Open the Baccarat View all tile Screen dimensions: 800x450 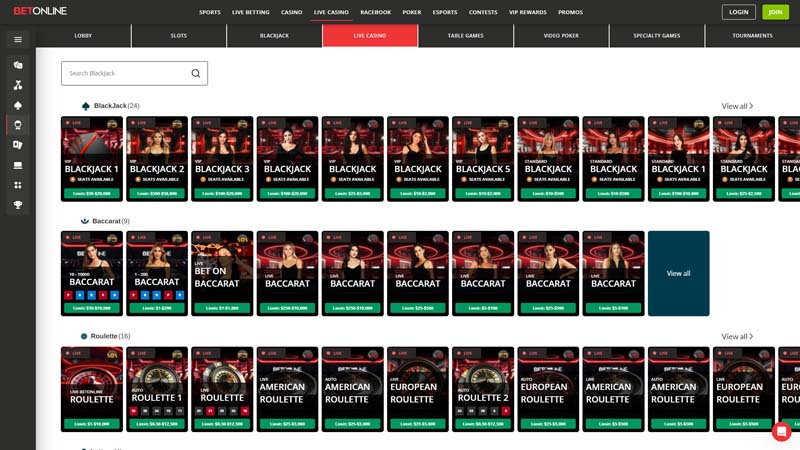click(x=678, y=274)
